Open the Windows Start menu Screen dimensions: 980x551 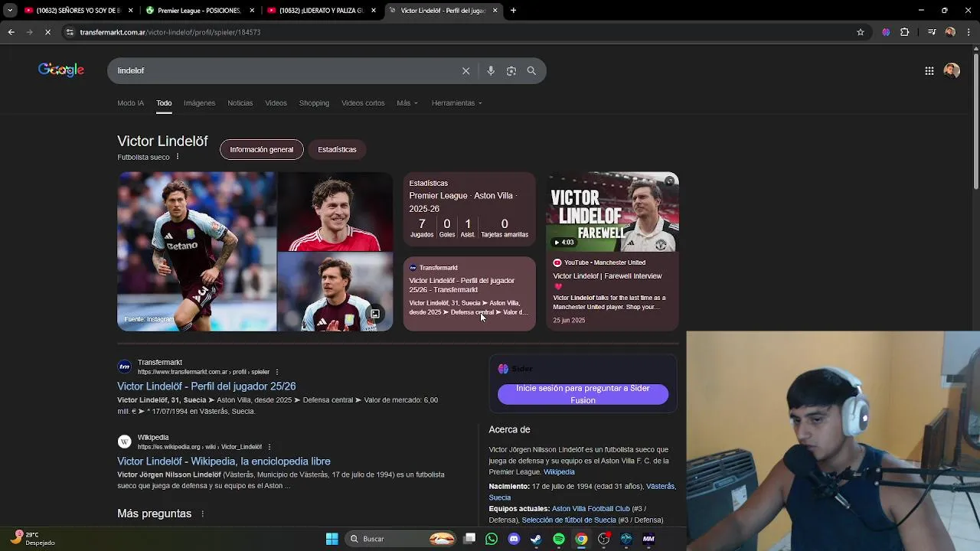pos(332,539)
